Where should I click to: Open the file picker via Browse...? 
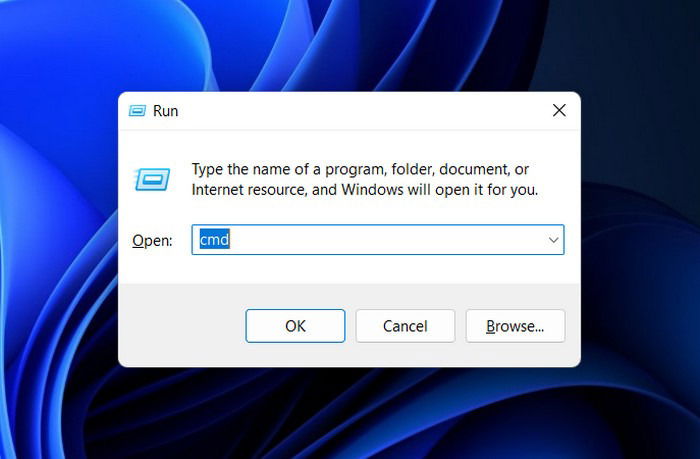click(x=515, y=326)
